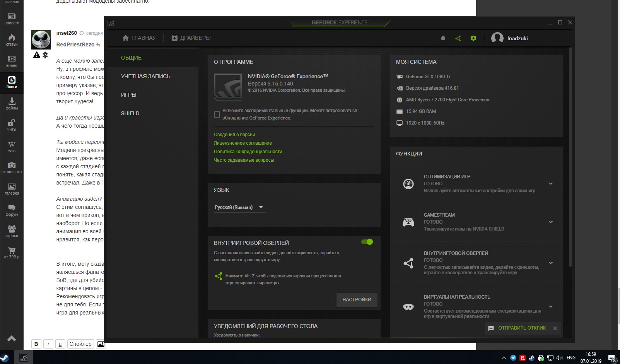Click the GeForce Experience vertical scrollbar
620x364 pixels.
570,157
